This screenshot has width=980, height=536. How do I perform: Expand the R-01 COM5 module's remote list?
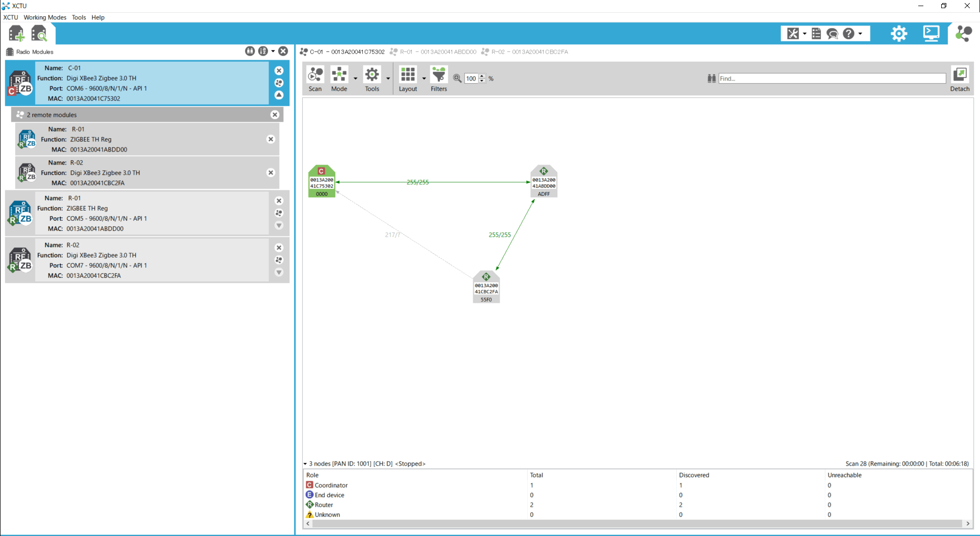[279, 225]
